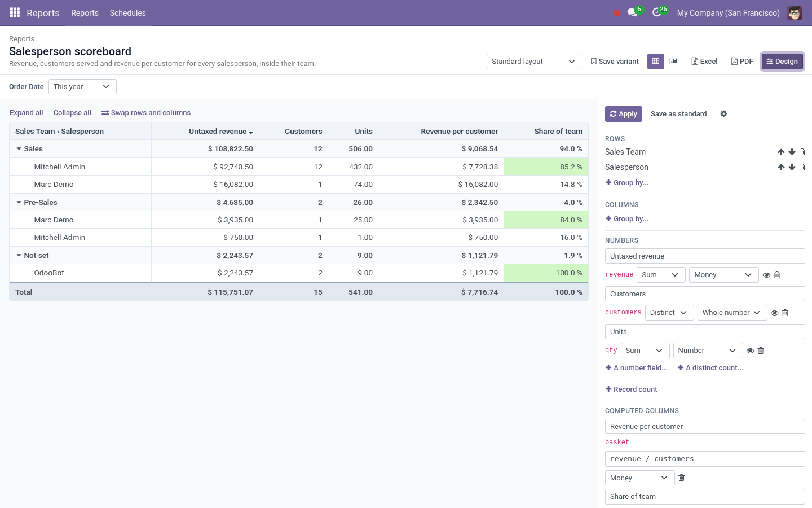812x508 pixels.
Task: Add a distinct count
Action: pos(710,368)
